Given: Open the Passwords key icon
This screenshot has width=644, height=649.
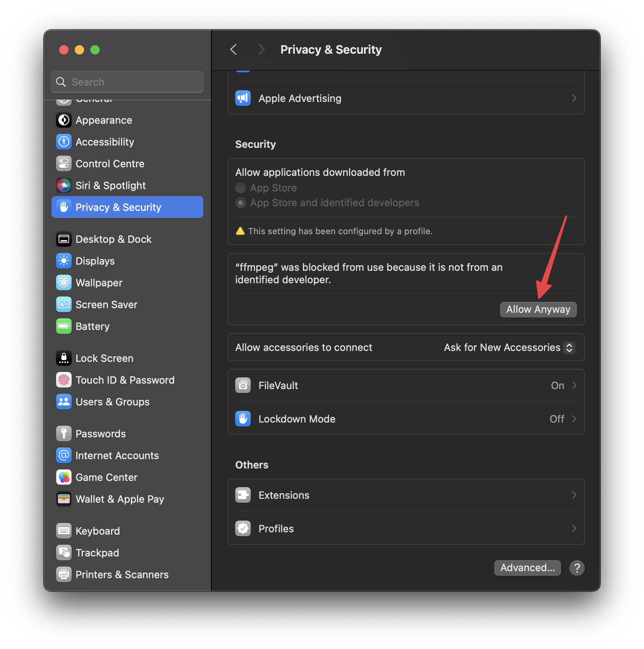Looking at the screenshot, I should pos(64,434).
